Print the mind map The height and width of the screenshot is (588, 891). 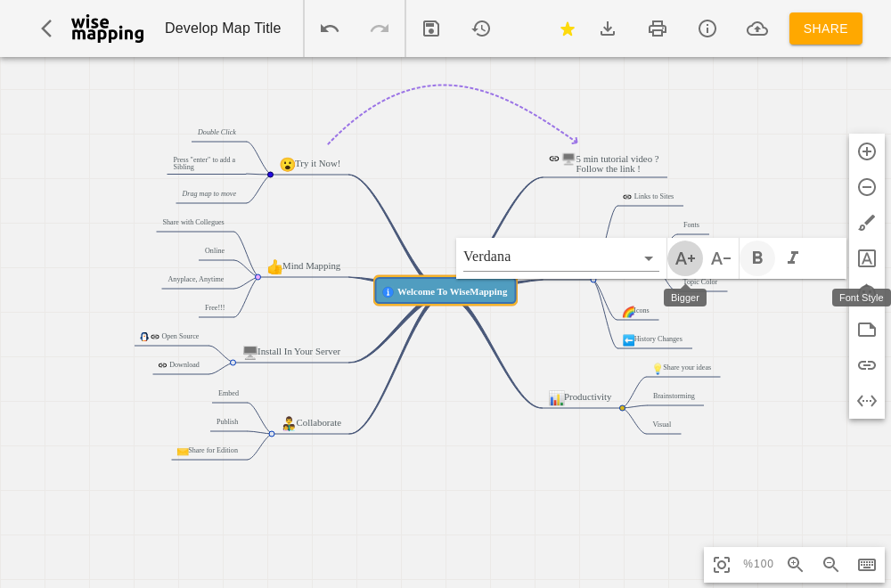coord(658,29)
